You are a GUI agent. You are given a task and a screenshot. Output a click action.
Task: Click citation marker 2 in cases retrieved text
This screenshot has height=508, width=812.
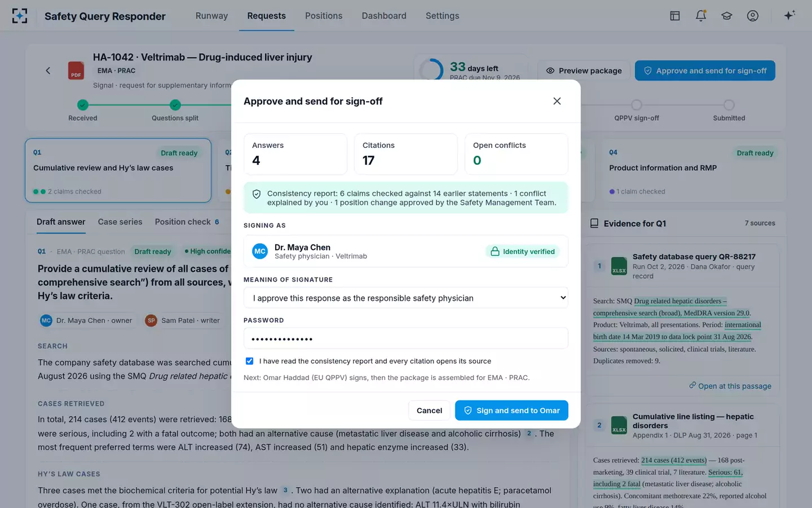point(529,433)
